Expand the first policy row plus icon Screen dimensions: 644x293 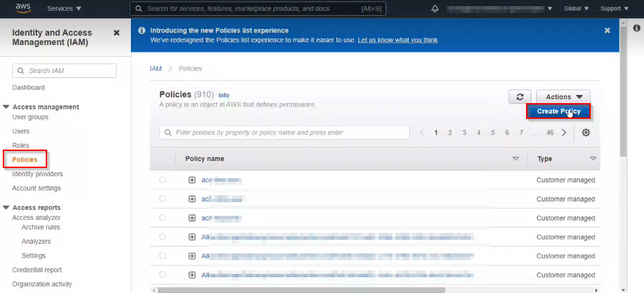192,180
